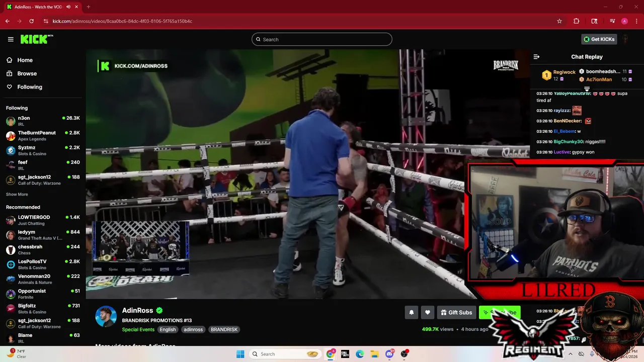Select the English language tag
This screenshot has height=362, width=644.
(168, 329)
